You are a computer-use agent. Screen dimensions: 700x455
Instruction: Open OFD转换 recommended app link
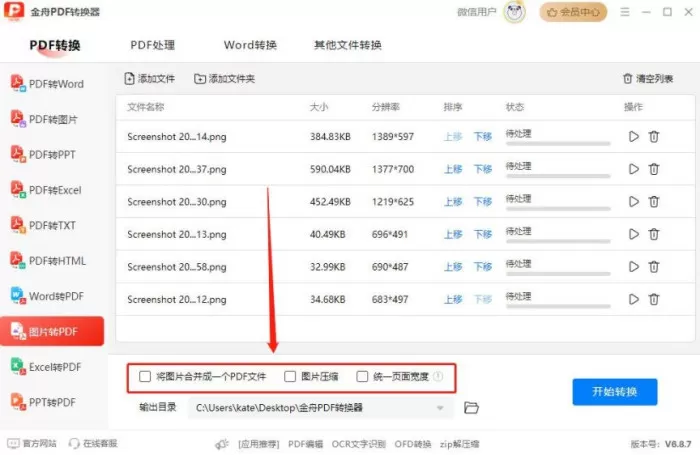click(x=413, y=444)
